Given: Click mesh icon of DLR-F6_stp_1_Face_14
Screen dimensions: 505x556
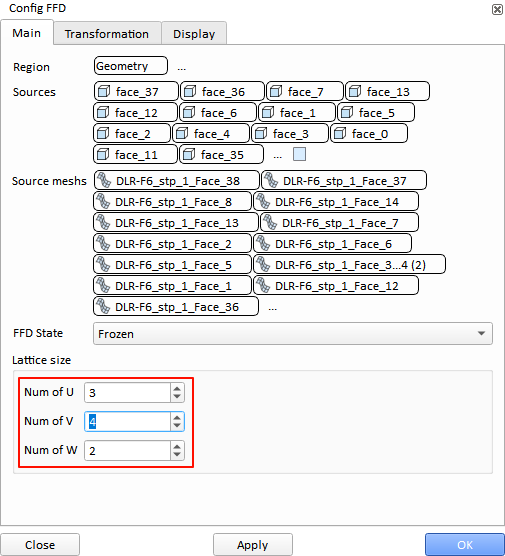Looking at the screenshot, I should pyautogui.click(x=263, y=201).
